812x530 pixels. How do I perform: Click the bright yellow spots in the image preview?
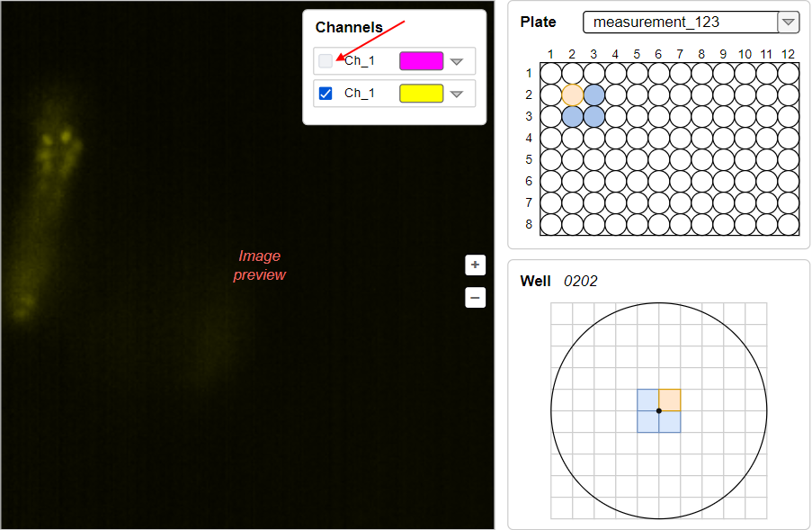click(57, 139)
